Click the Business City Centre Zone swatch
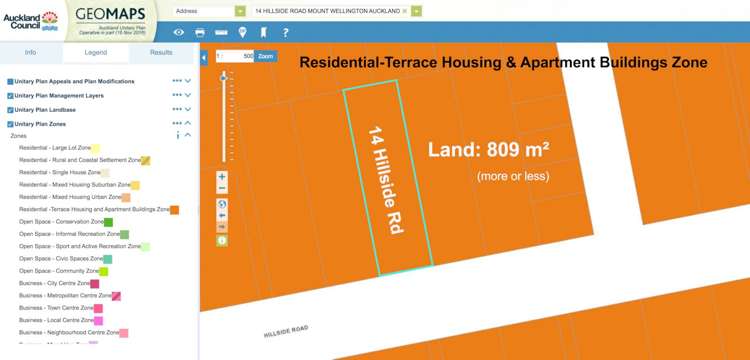 coord(95,284)
